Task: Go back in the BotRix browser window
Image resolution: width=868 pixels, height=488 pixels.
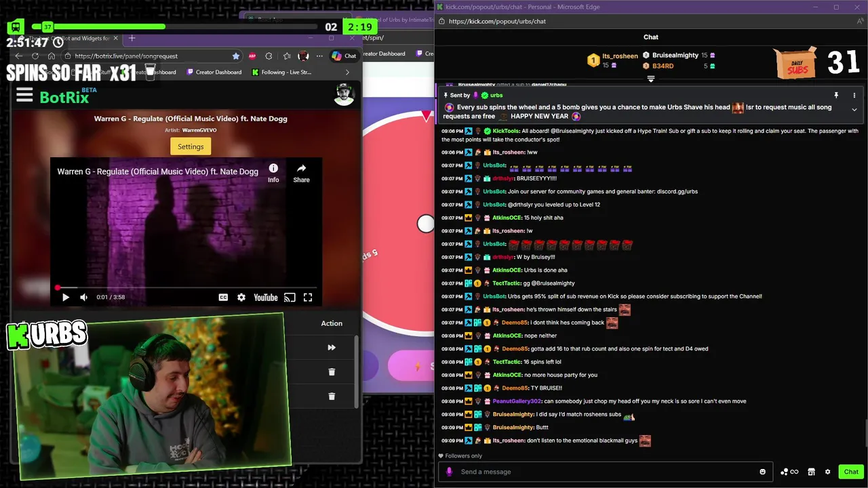Action: (19, 56)
